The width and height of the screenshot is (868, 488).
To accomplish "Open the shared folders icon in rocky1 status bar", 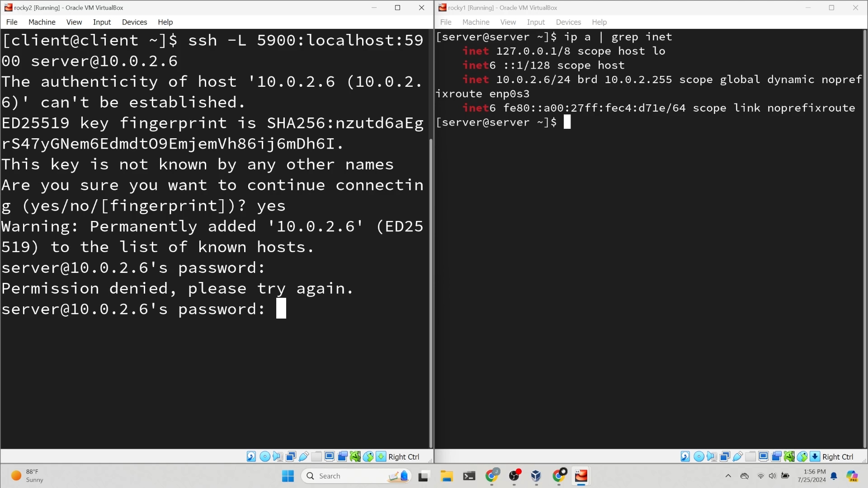I will tap(750, 456).
